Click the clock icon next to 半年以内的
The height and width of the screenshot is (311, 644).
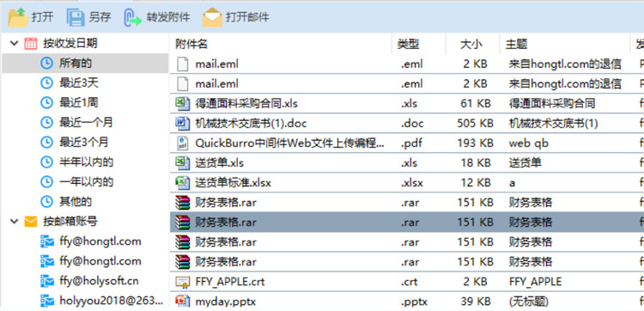(x=47, y=162)
